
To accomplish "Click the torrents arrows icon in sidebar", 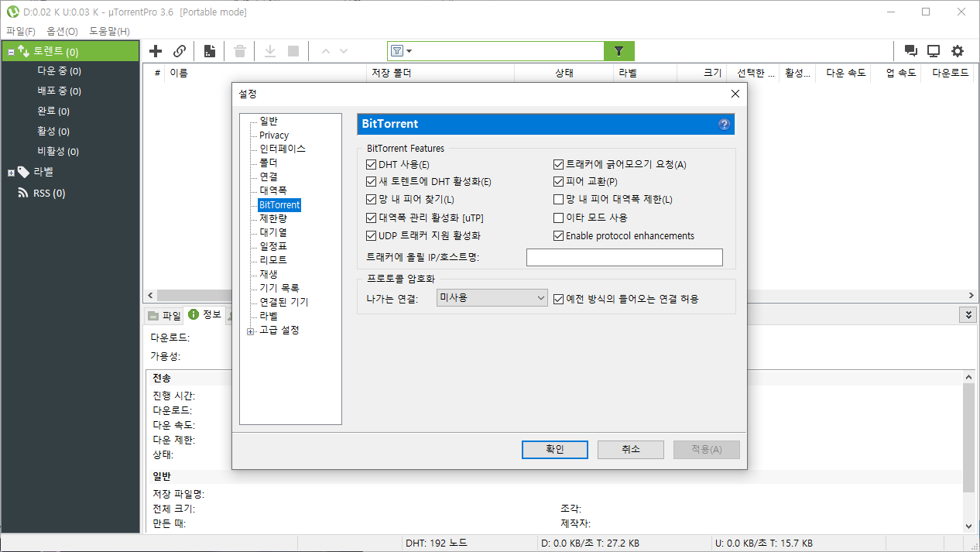I will [x=23, y=52].
